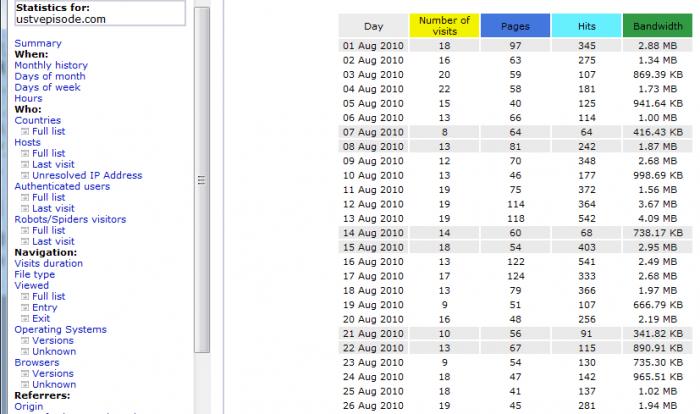Open Operating Systems report
The image size is (700, 414).
tap(60, 330)
